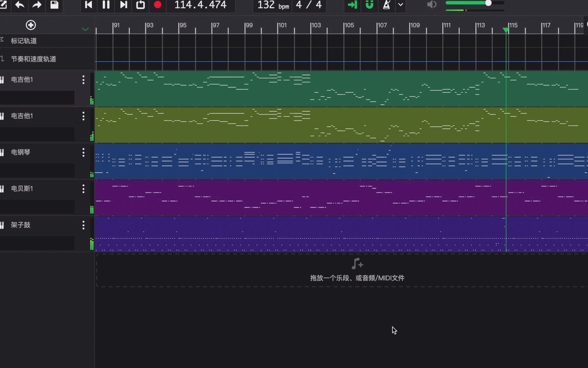Click bar 93 on the timeline ruler
Screen dimensions: 588x368
click(149, 25)
